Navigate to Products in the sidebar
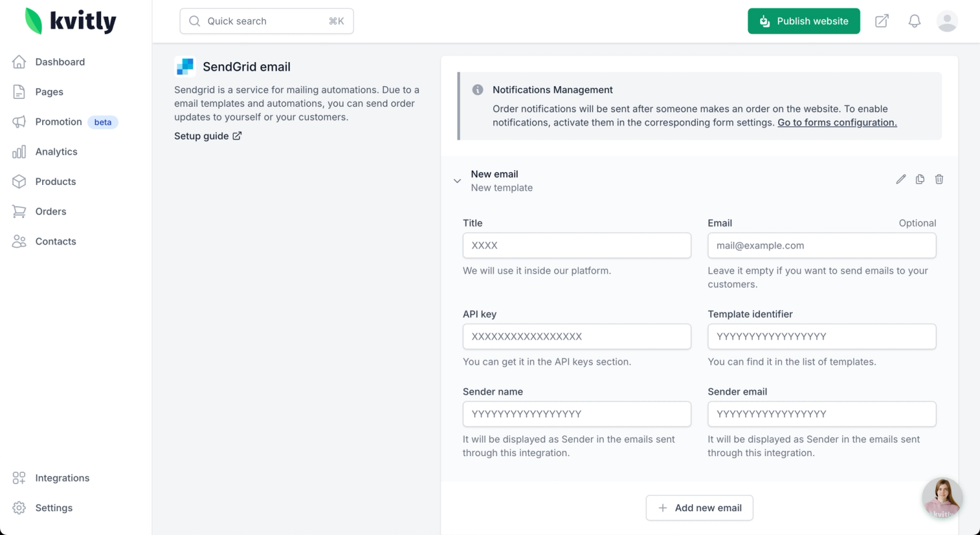 55,182
